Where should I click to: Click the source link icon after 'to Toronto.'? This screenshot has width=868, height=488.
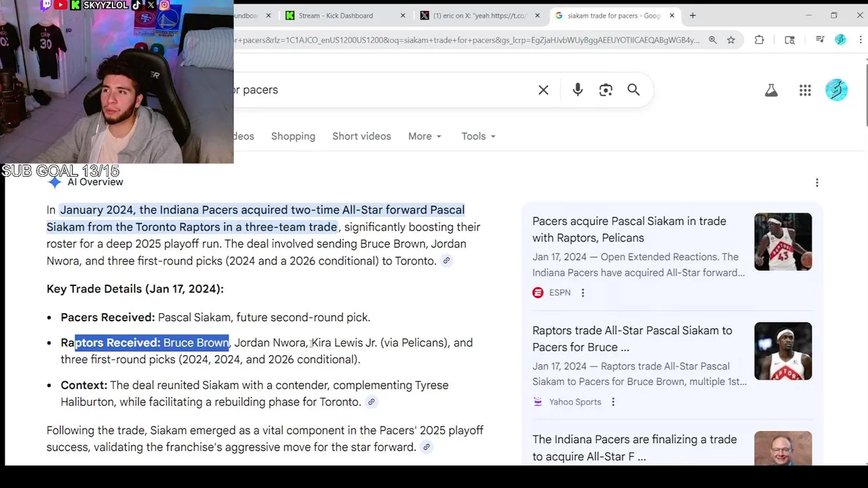446,261
